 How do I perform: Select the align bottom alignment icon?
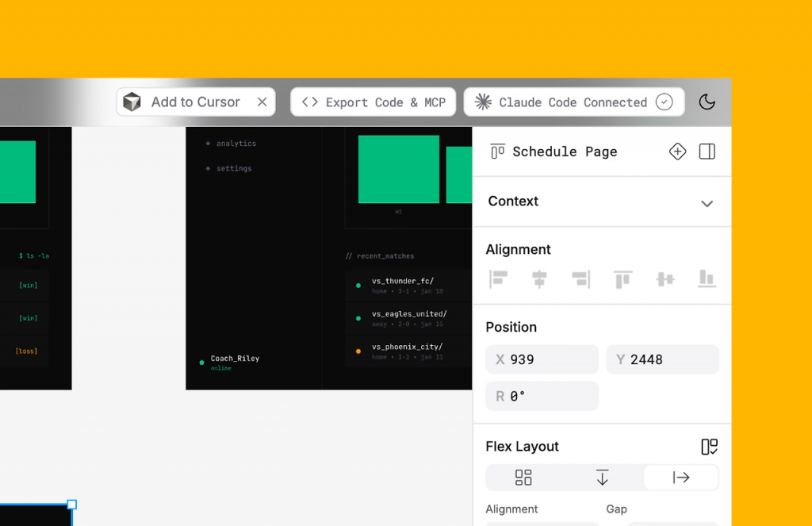coord(707,278)
